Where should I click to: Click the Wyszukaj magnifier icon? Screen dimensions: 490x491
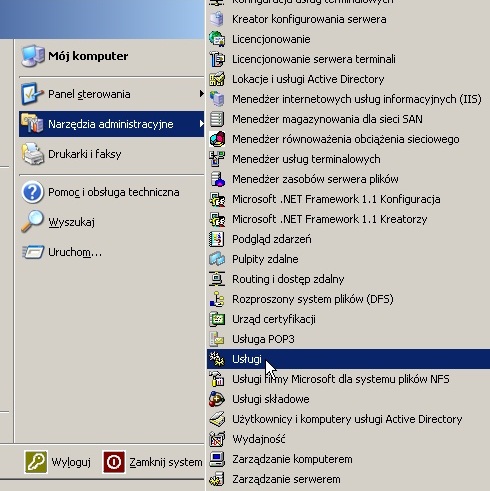32,221
